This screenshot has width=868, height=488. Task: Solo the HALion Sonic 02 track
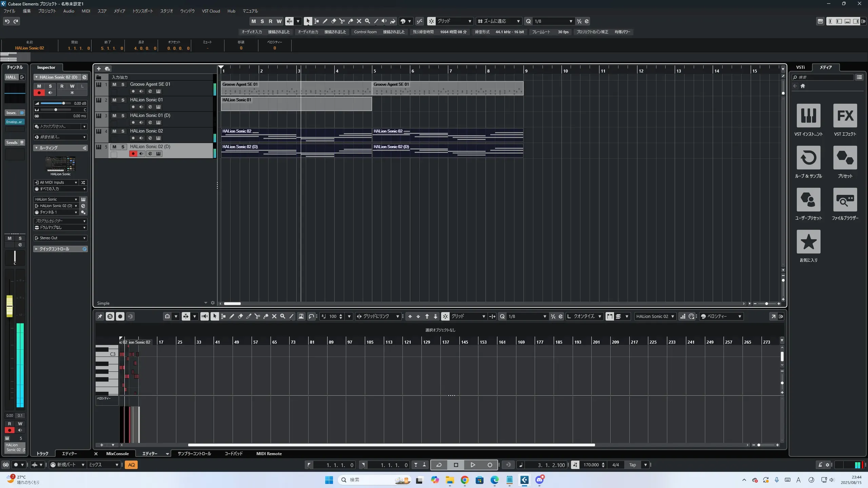tap(123, 131)
